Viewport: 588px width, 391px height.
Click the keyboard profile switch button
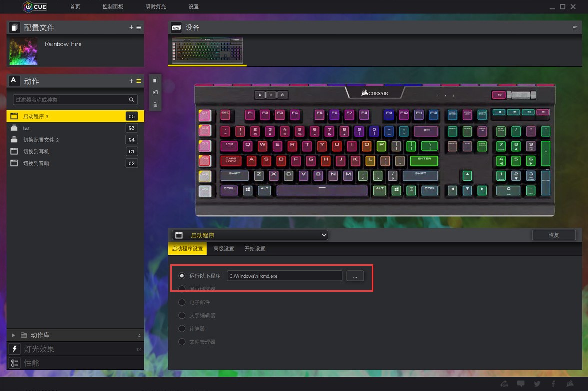click(x=259, y=95)
